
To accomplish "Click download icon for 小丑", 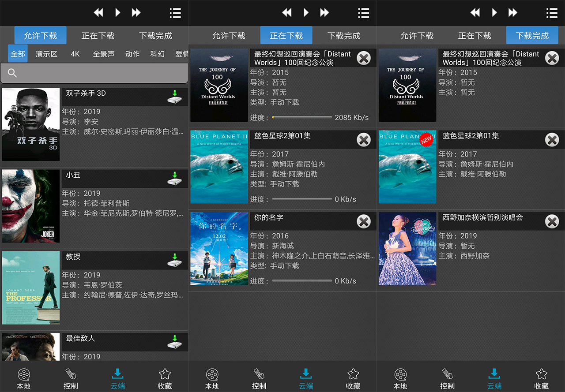I will (175, 178).
